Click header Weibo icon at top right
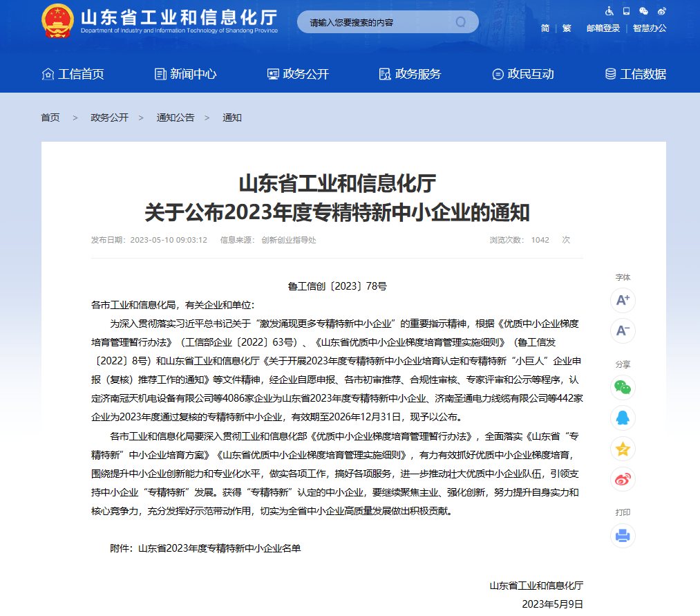This screenshot has height=616, width=700. (x=661, y=11)
